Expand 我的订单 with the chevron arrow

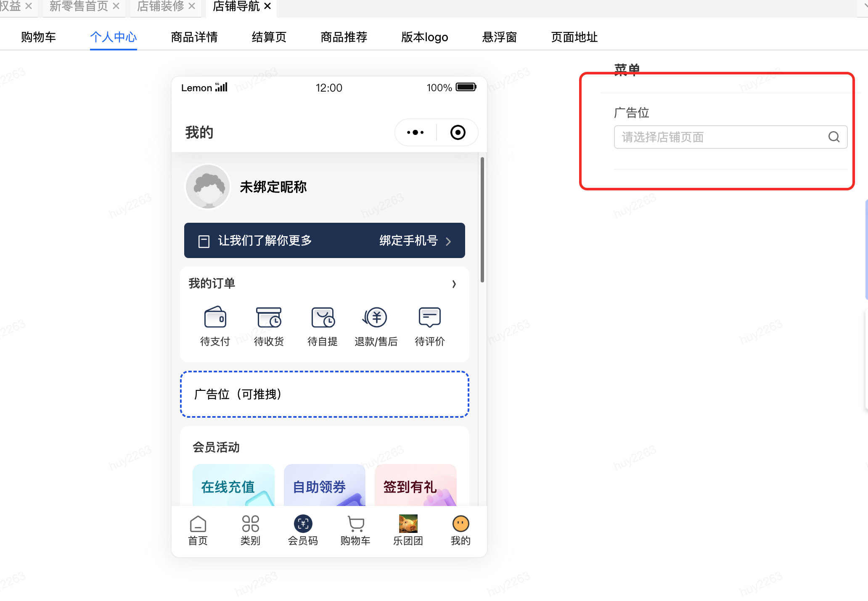pos(454,284)
